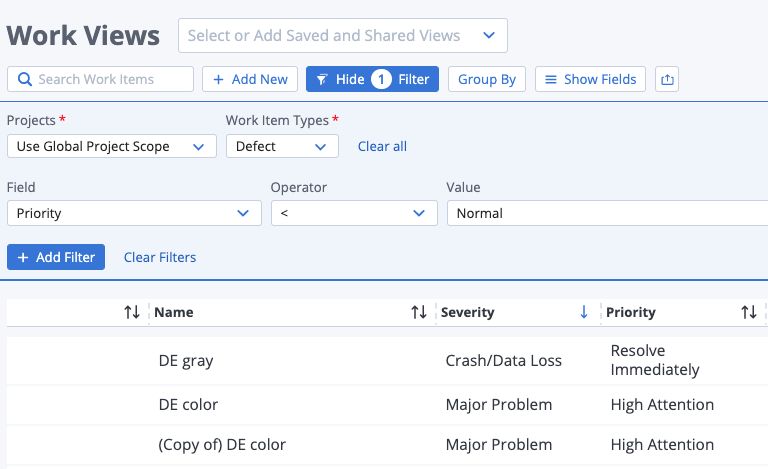Click sort arrows beside Priority column

click(749, 312)
